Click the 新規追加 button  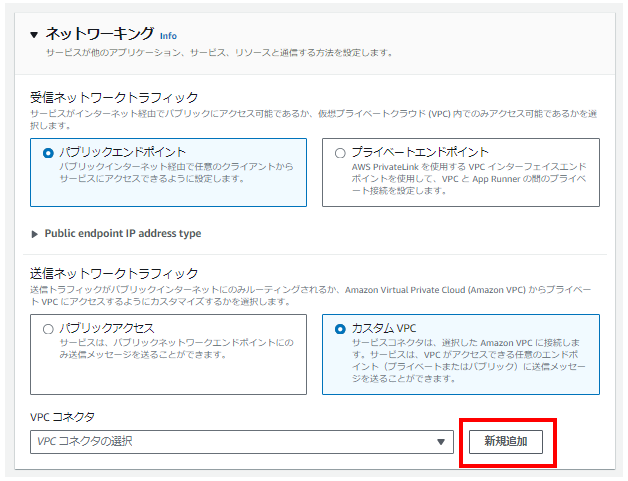(505, 442)
